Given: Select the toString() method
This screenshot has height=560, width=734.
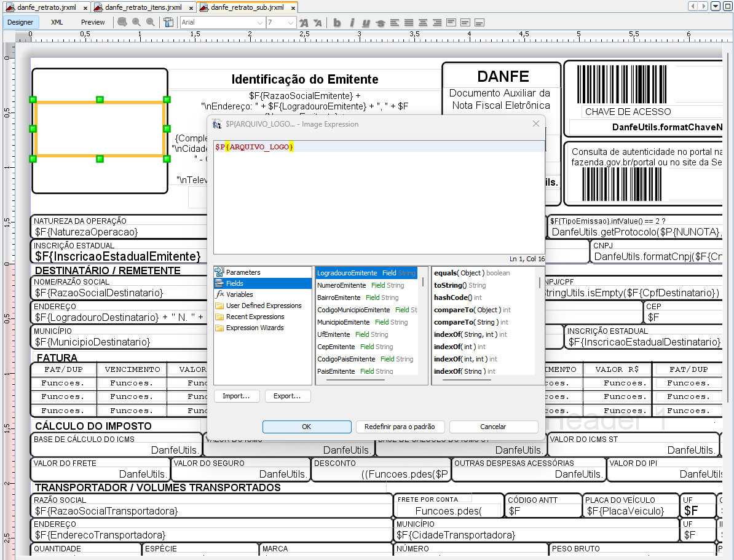Looking at the screenshot, I should [x=460, y=285].
